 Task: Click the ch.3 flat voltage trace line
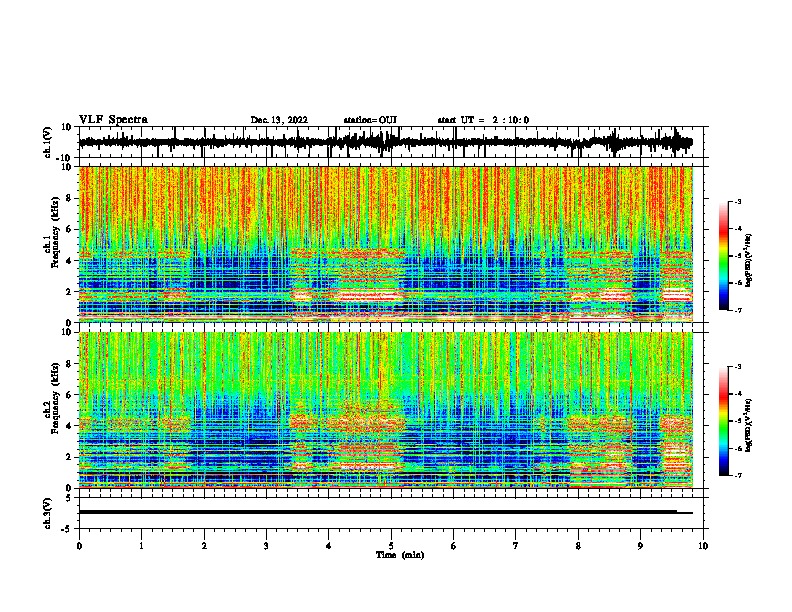(385, 512)
